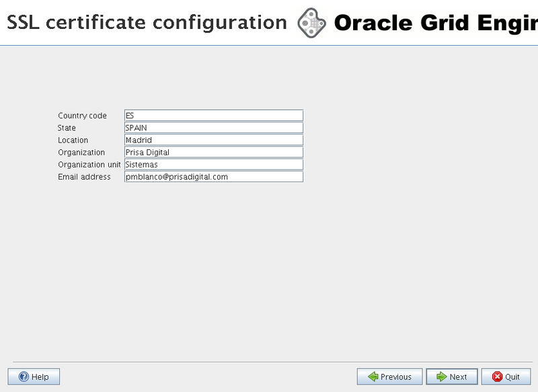
Task: Go back with the Previous button
Action: (x=390, y=377)
